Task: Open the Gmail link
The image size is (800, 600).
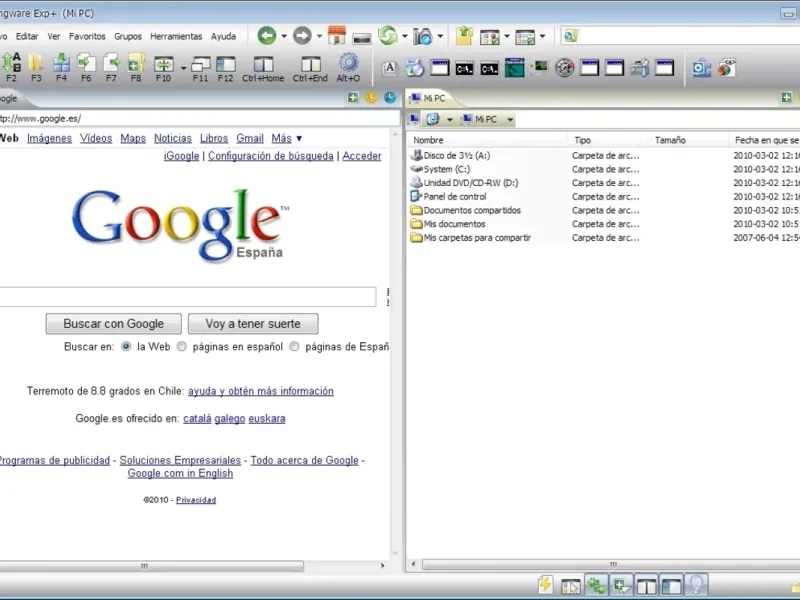Action: (x=249, y=138)
